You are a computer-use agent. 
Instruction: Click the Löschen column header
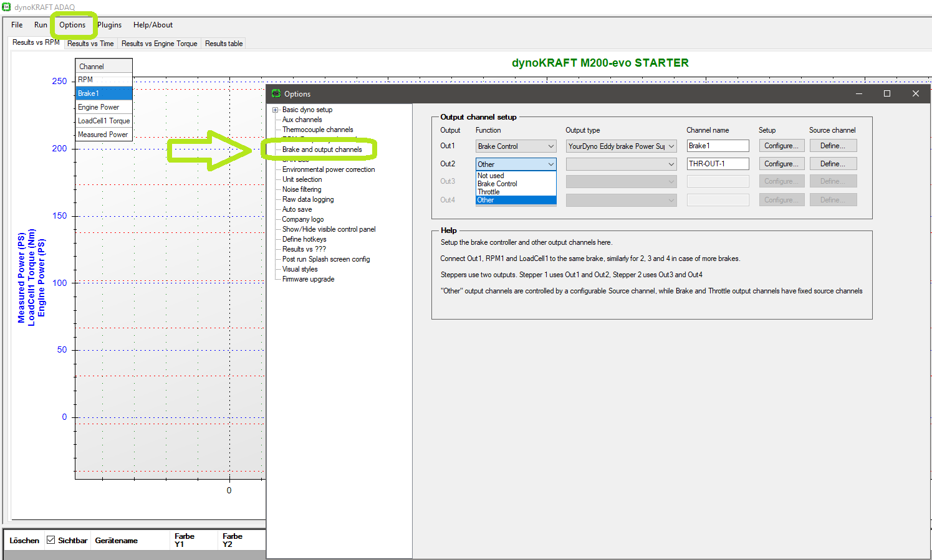[24, 541]
